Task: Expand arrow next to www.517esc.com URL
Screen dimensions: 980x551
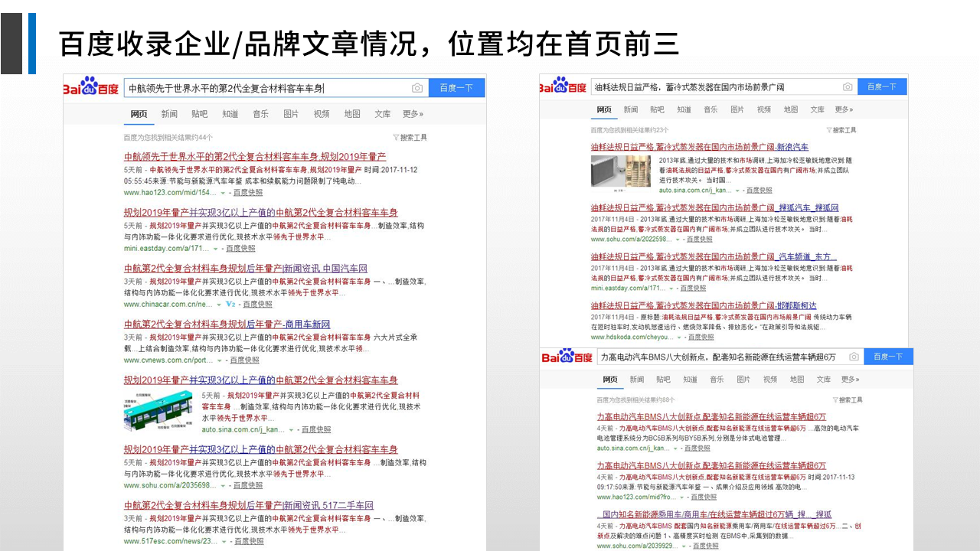Action: (224, 541)
